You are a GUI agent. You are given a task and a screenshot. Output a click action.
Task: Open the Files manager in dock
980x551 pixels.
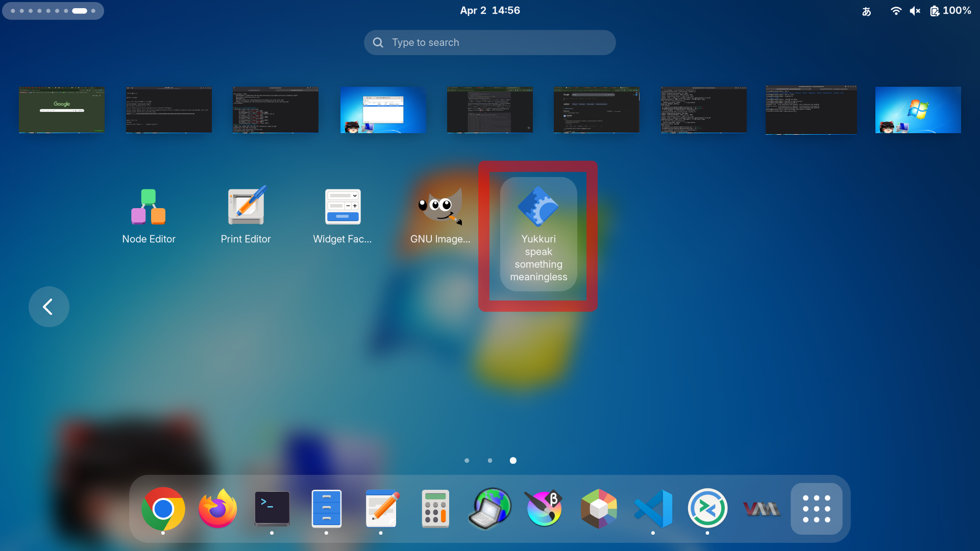[327, 509]
